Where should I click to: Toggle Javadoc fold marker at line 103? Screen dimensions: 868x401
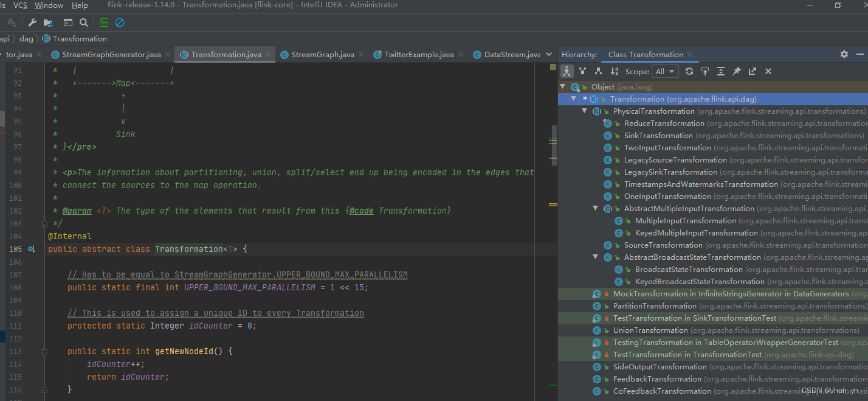click(x=44, y=223)
